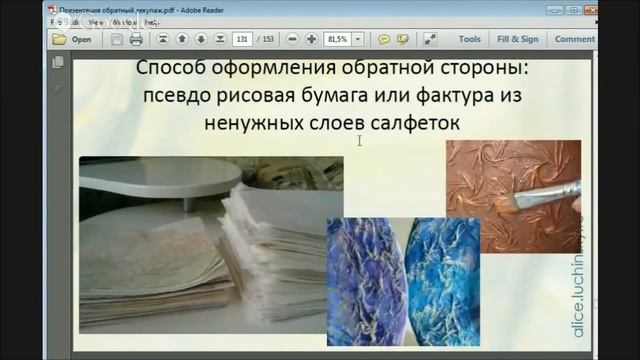The image size is (640, 360).
Task: Click the zoom value field 81,5%
Action: tap(338, 39)
